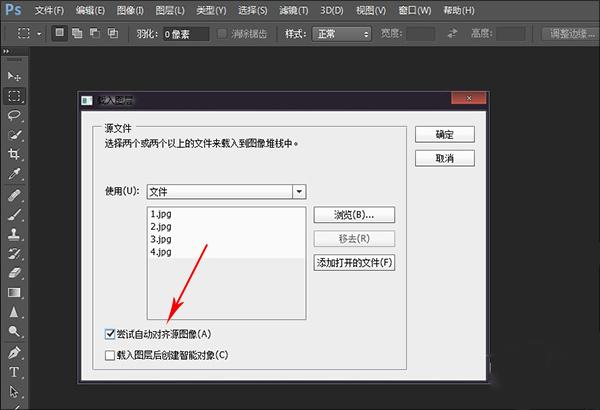This screenshot has height=410, width=600.
Task: Choose Add to selection mode icon
Action: click(77, 33)
